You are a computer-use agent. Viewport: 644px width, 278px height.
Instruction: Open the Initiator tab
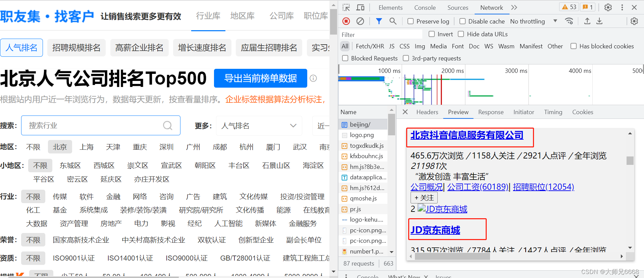524,112
